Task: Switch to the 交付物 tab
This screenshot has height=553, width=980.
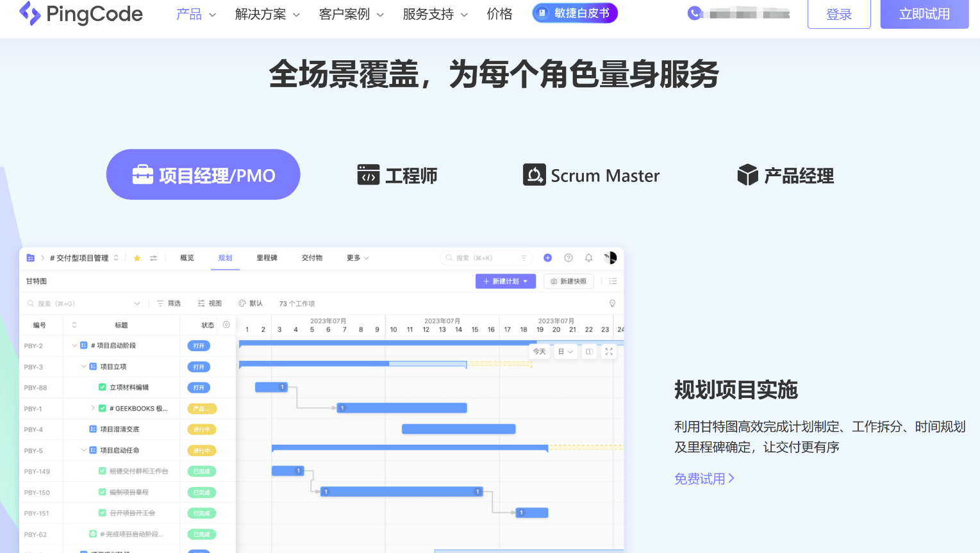Action: (312, 258)
